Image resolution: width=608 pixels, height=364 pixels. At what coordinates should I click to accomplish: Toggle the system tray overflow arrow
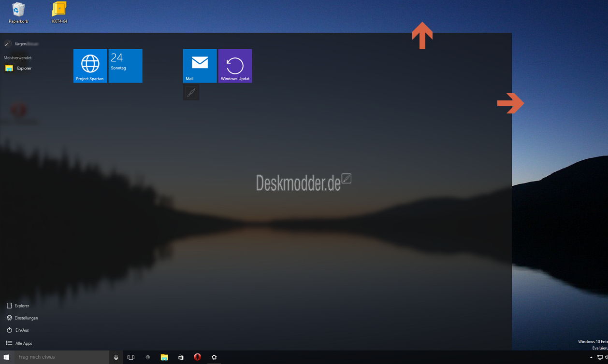click(590, 357)
